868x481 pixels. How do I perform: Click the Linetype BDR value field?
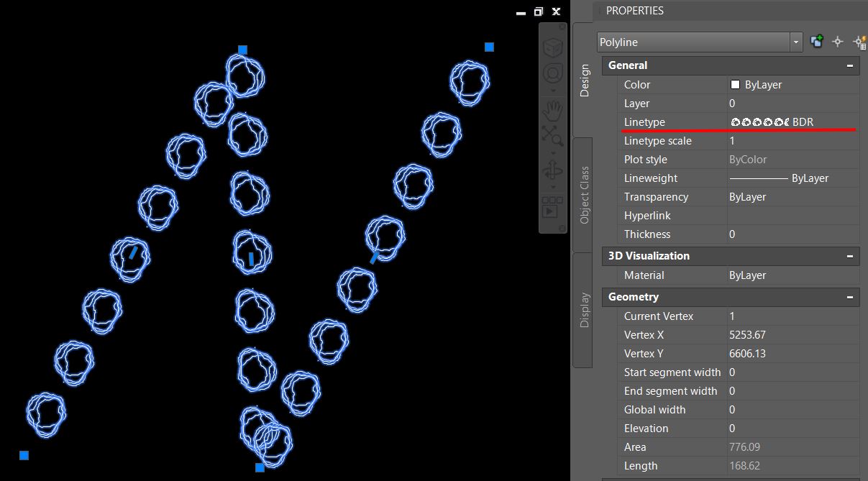point(793,122)
